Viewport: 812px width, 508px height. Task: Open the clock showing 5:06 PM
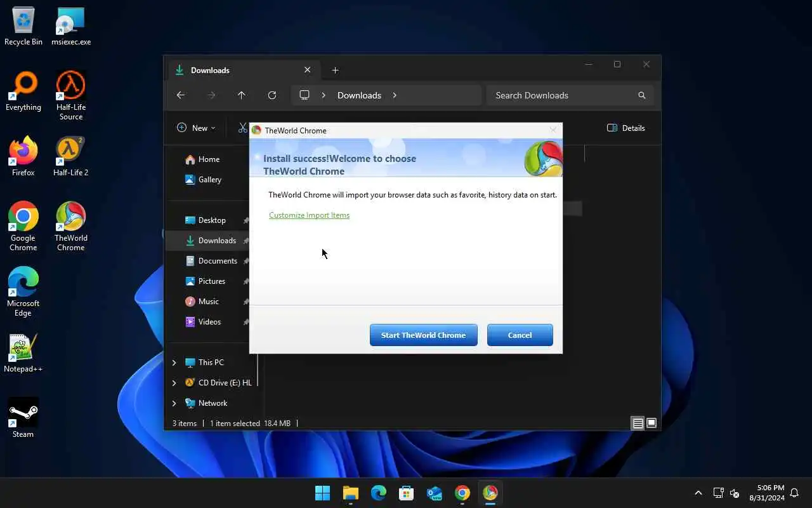click(767, 493)
